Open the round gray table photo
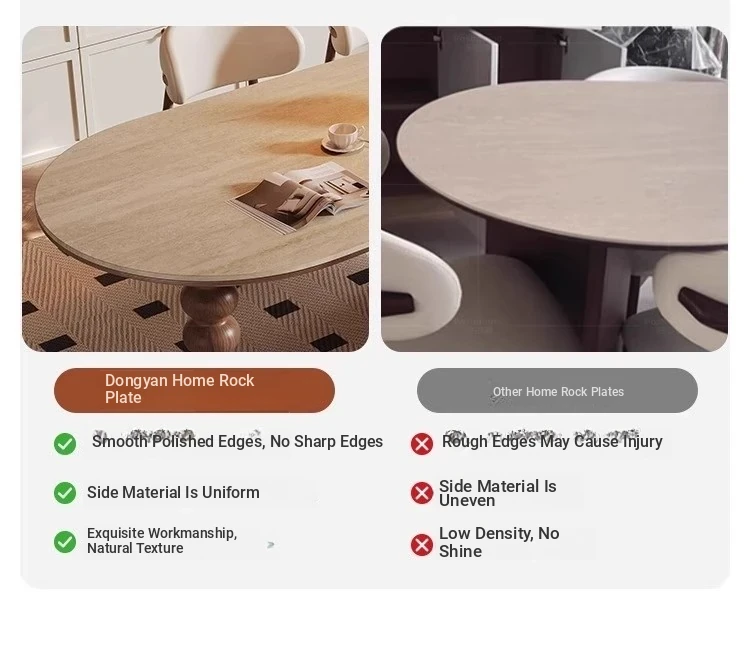750x648 pixels. 554,189
